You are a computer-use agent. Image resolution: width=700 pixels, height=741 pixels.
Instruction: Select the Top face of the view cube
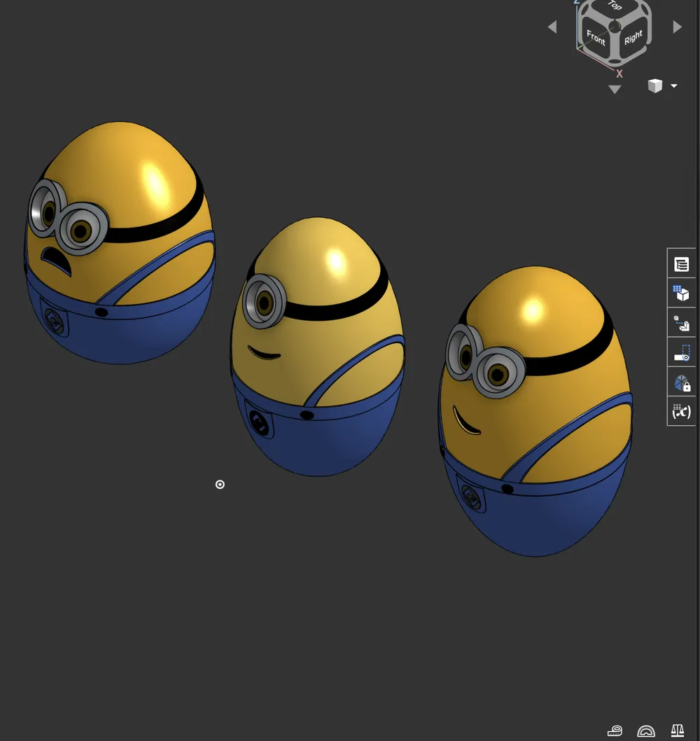click(615, 8)
